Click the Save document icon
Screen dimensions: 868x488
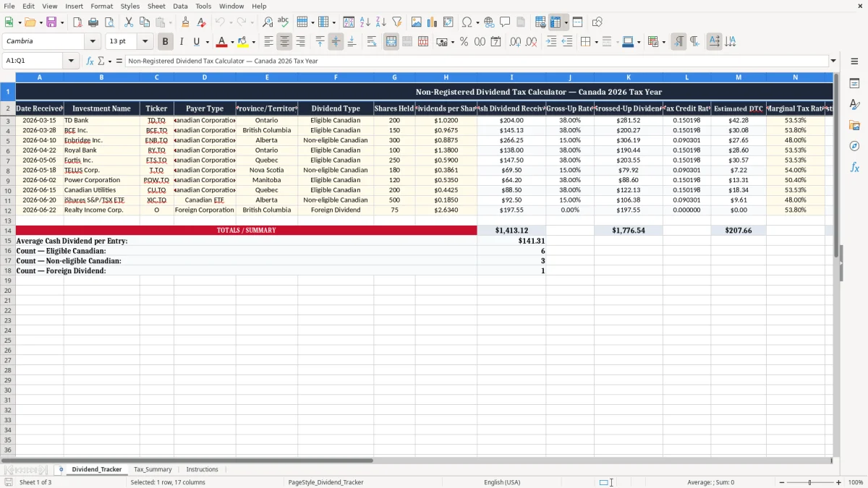[51, 22]
